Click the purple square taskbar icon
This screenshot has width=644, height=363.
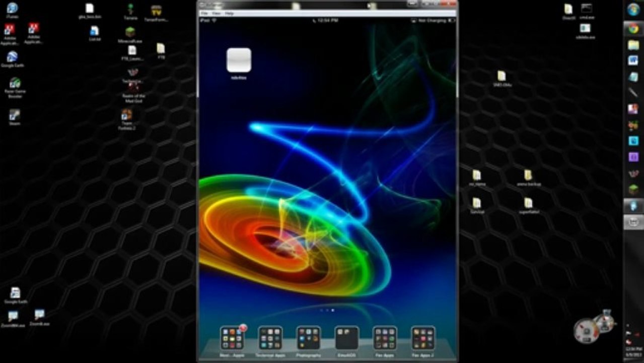point(633,157)
